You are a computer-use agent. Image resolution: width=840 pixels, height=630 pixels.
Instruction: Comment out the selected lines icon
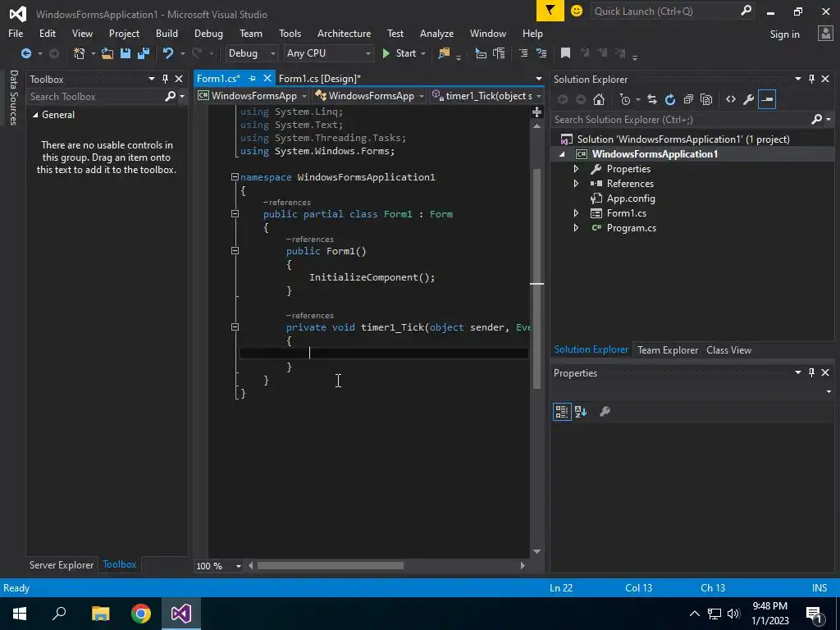[x=523, y=53]
